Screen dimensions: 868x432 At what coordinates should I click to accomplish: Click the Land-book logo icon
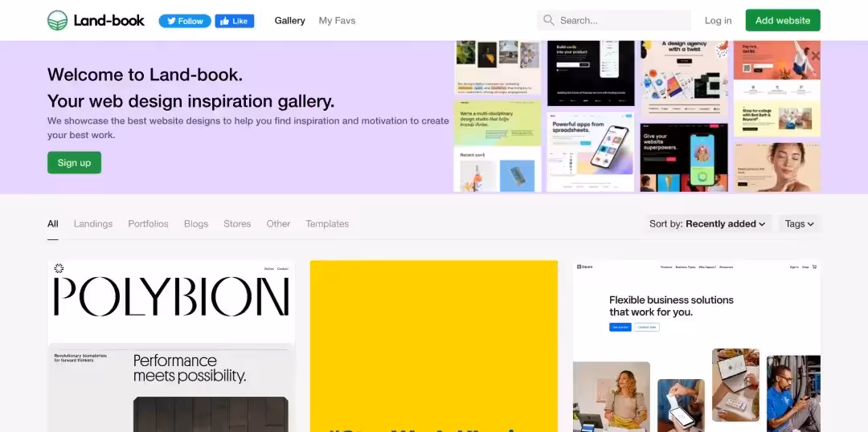click(x=57, y=21)
